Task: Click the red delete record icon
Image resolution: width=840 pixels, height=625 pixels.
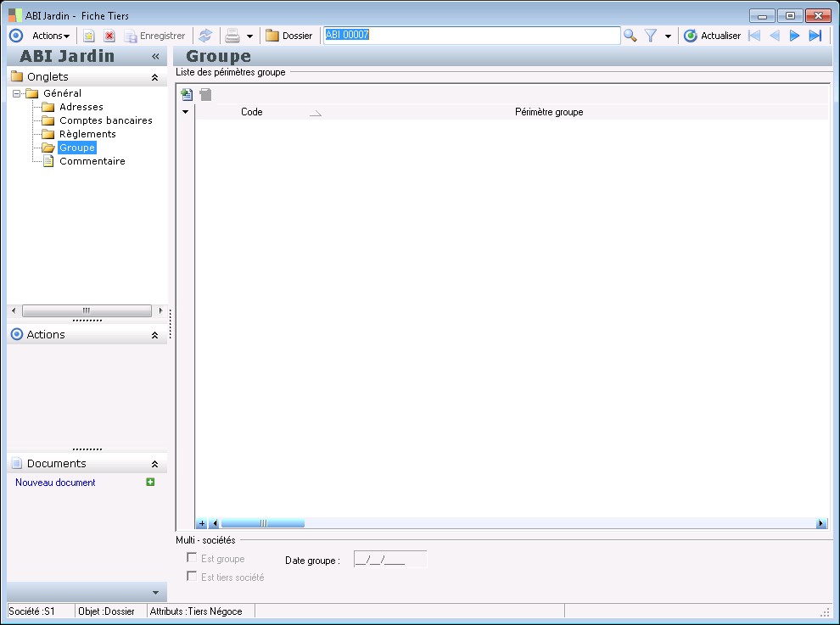Action: [109, 36]
